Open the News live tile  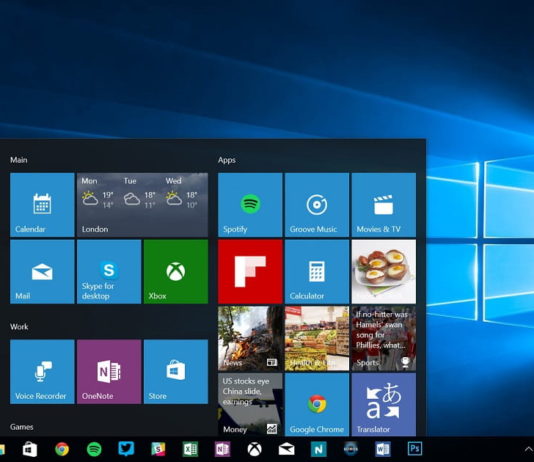tap(250, 338)
